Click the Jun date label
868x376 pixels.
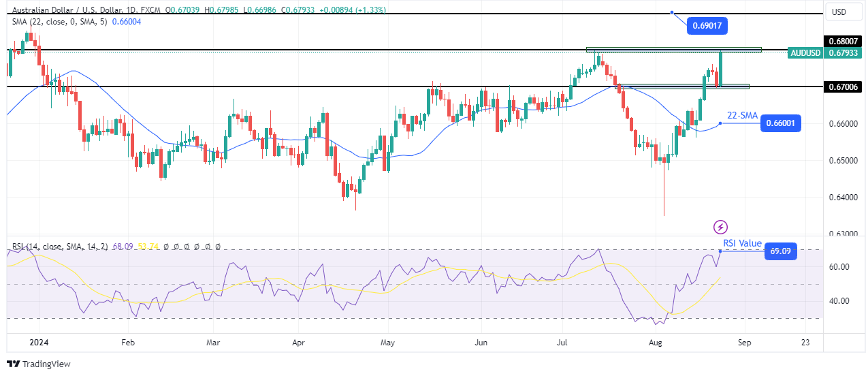[481, 344]
